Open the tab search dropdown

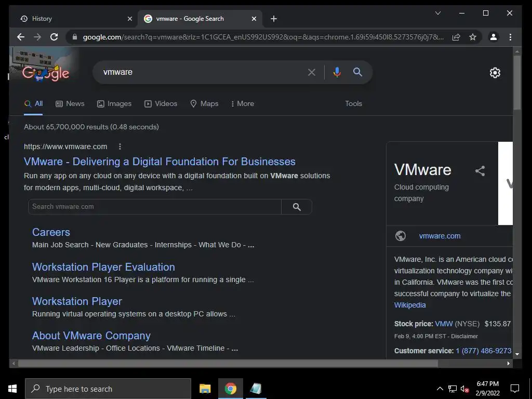tap(438, 13)
